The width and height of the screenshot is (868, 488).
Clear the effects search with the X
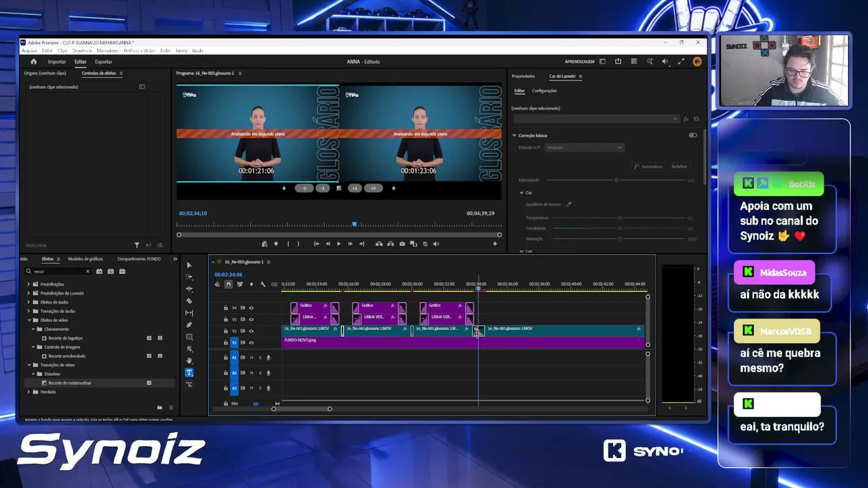click(x=87, y=271)
